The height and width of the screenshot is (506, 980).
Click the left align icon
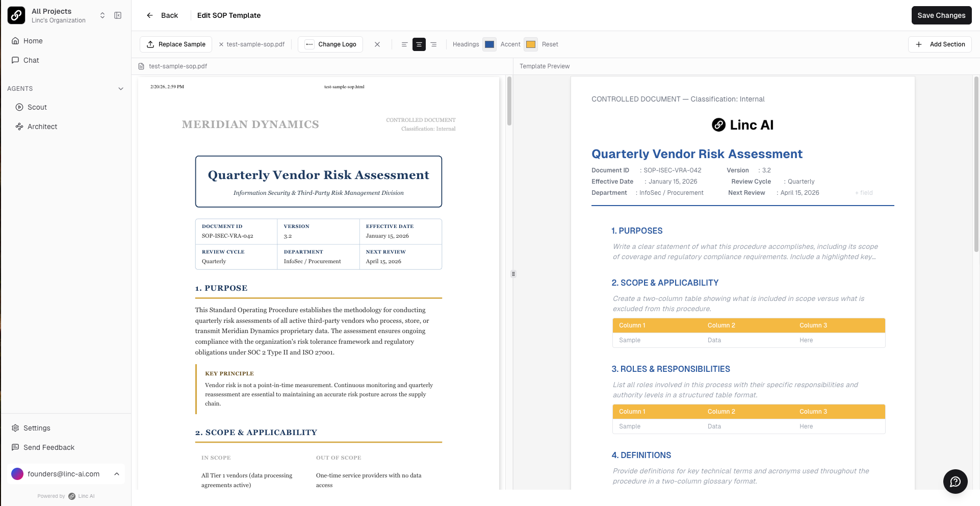click(404, 44)
